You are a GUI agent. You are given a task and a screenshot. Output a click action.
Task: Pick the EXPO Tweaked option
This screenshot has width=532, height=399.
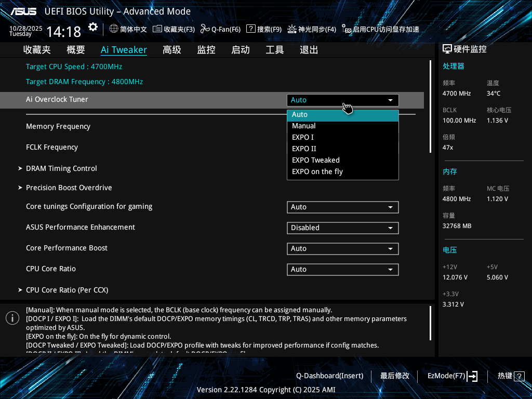pos(316,160)
